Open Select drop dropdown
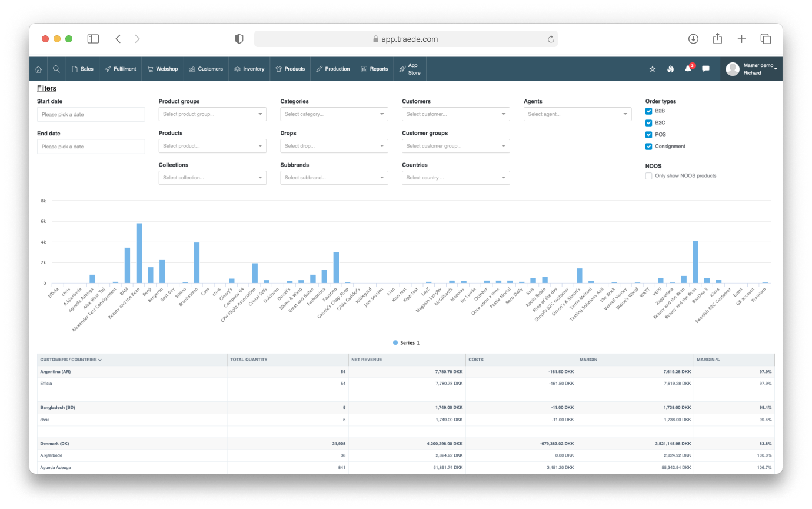The height and width of the screenshot is (509, 812). pyautogui.click(x=334, y=146)
